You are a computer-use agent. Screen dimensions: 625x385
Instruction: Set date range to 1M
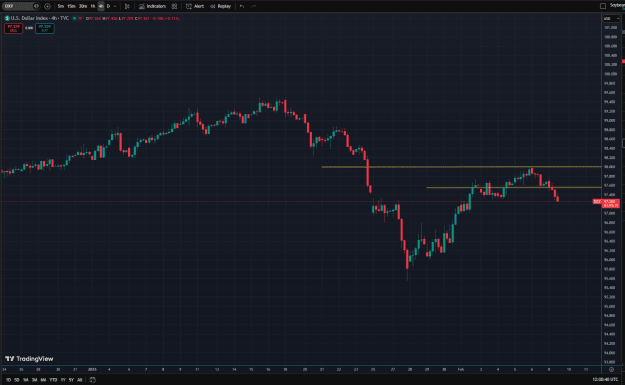pos(26,380)
